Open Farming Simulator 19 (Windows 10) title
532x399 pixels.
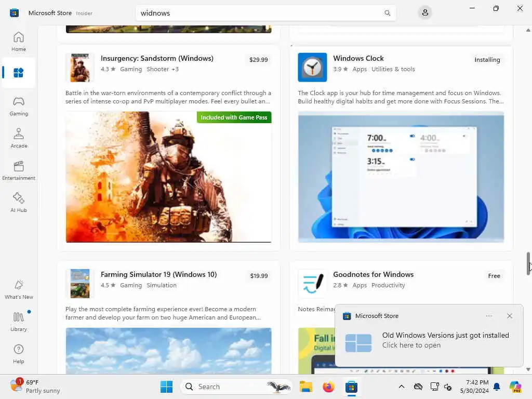coord(159,274)
